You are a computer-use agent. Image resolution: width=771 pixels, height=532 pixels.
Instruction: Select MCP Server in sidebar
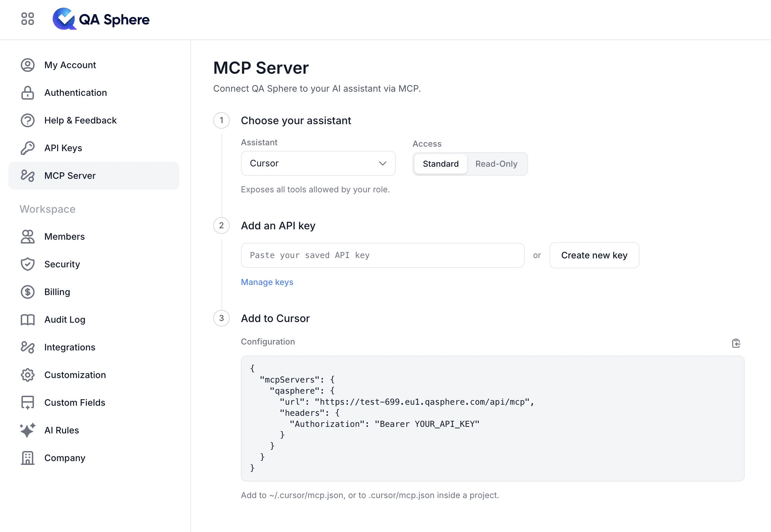click(x=94, y=176)
